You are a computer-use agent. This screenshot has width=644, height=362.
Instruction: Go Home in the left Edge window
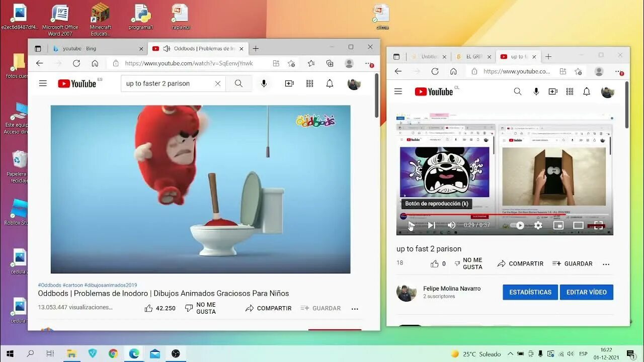95,63
